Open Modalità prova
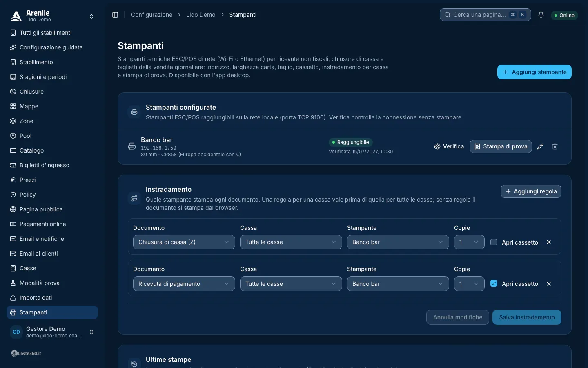Image resolution: width=588 pixels, height=368 pixels. pos(52,283)
